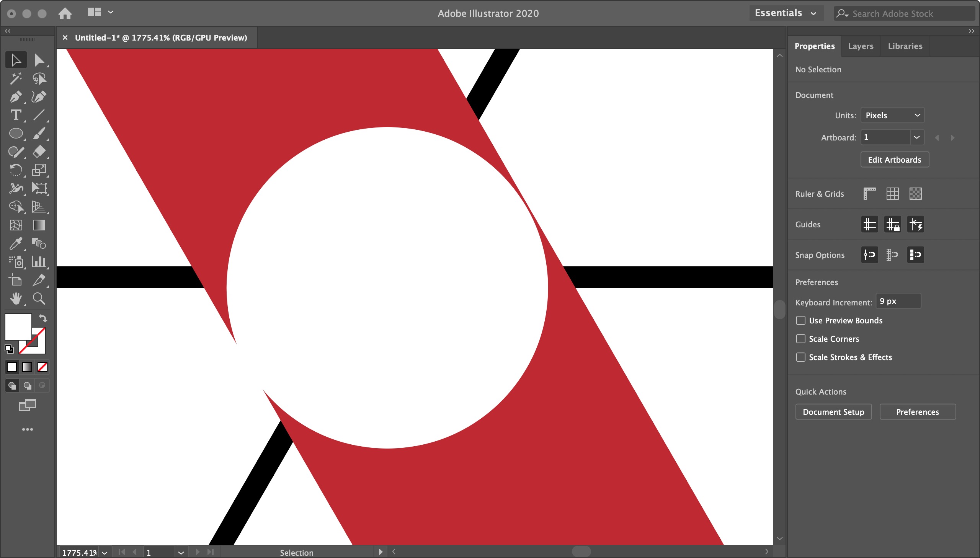Click the Edit Artboards button

pos(894,160)
